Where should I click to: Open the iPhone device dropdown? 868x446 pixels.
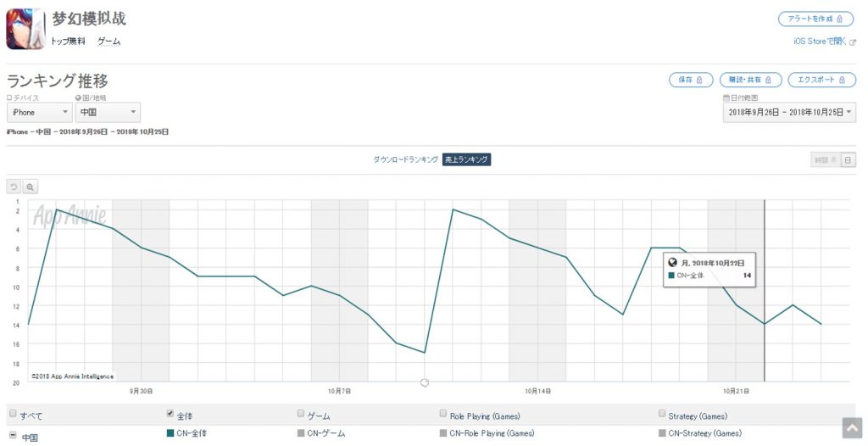point(40,112)
